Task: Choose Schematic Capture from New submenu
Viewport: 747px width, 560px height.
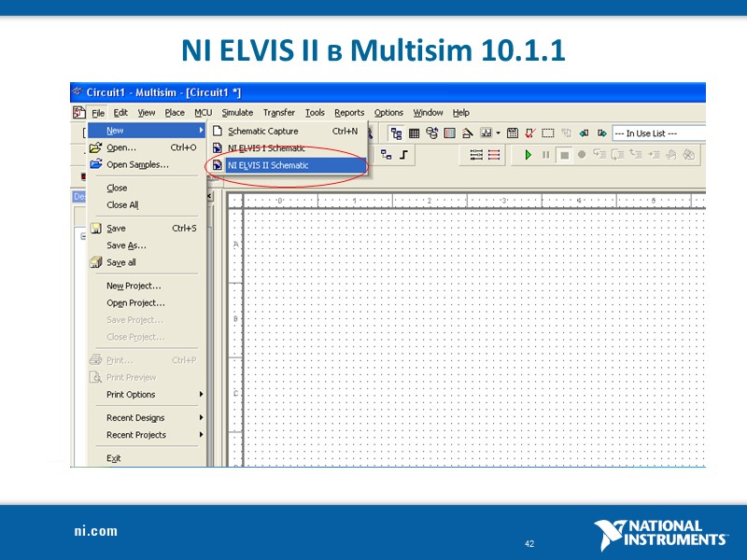Action: tap(264, 131)
